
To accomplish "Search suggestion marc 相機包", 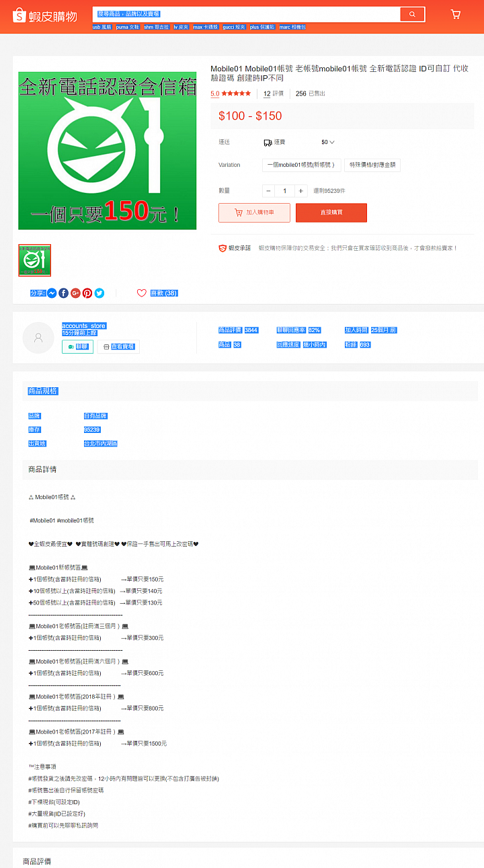I will 292,28.
